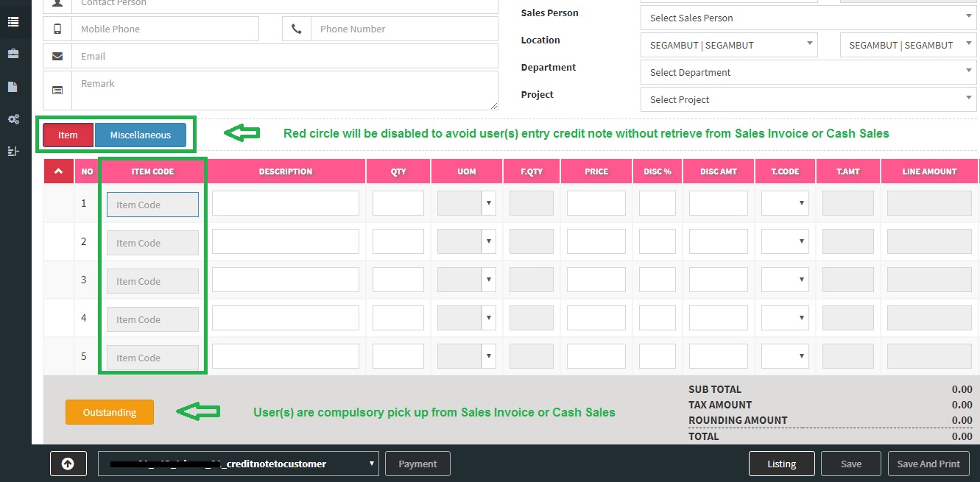Click the briefcase icon in left sidebar
Screen dimensions: 980x482
pyautogui.click(x=13, y=54)
